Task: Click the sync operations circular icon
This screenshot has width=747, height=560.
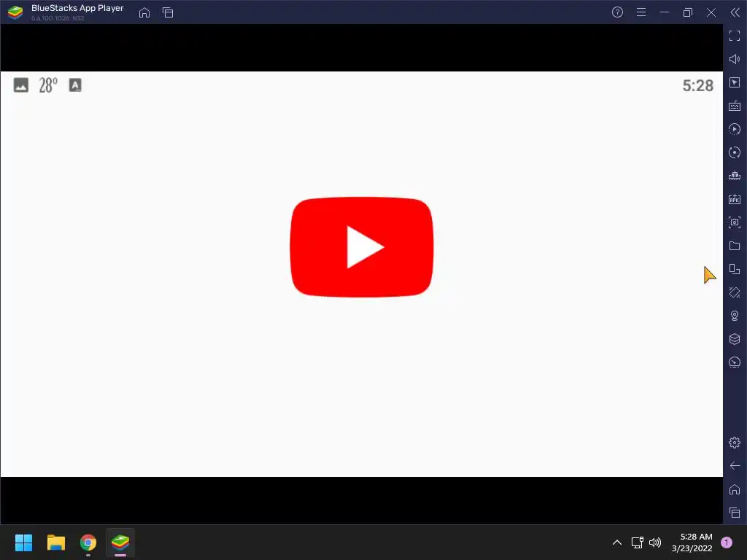Action: pyautogui.click(x=735, y=152)
